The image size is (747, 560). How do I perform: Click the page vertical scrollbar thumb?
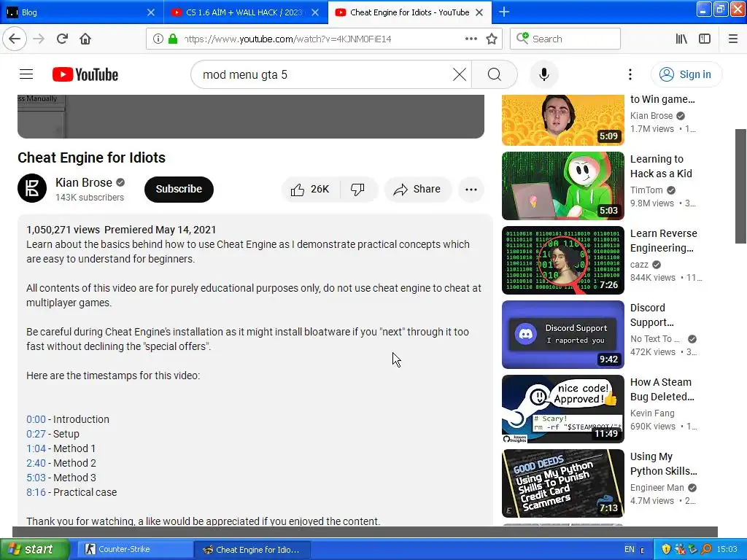[x=741, y=186]
